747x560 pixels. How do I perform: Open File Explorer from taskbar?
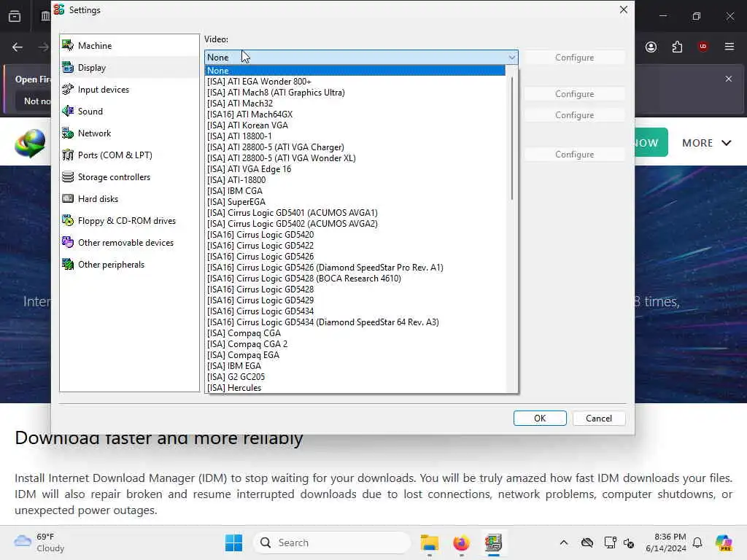click(429, 542)
